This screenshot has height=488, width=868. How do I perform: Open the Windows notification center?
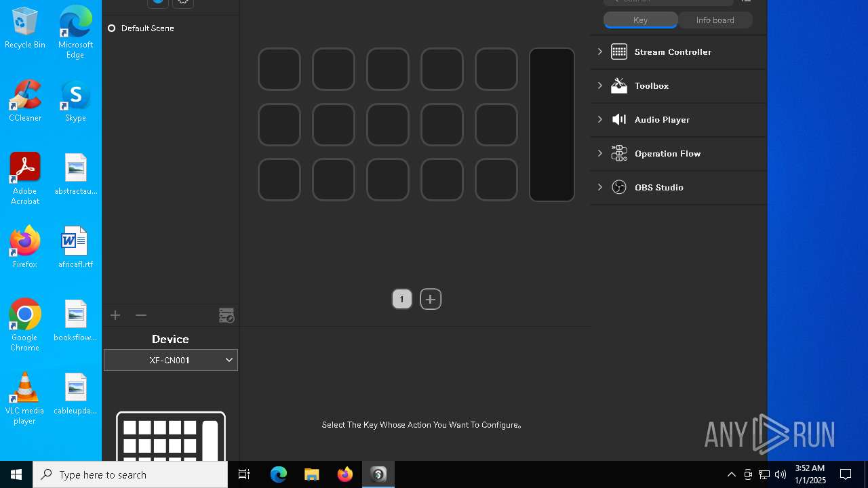point(846,474)
